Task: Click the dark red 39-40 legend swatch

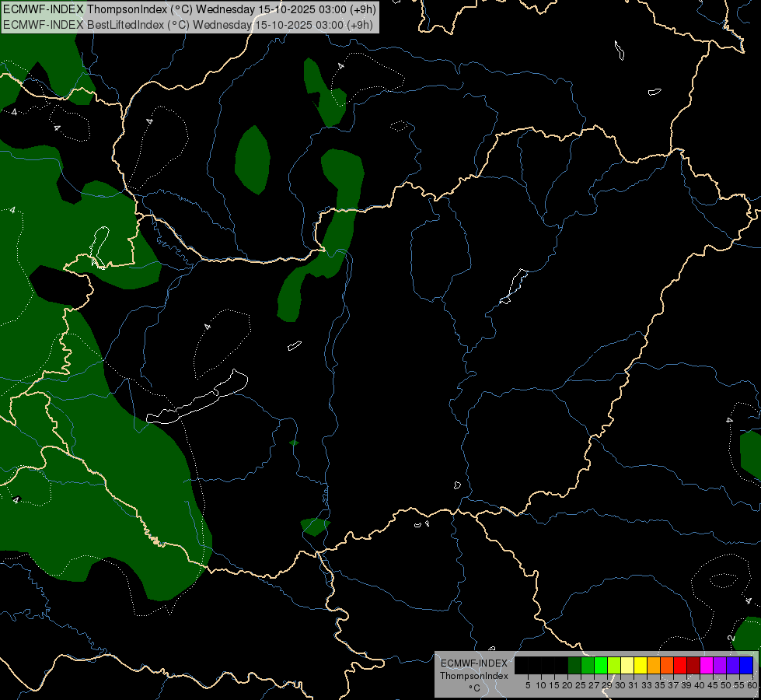Action: (x=693, y=665)
